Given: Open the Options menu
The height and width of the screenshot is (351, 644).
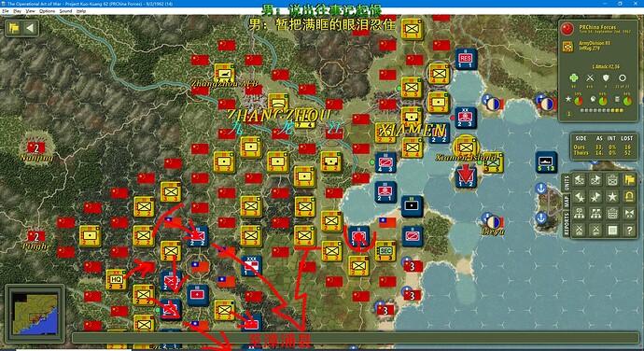Looking at the screenshot, I should 48,11.
